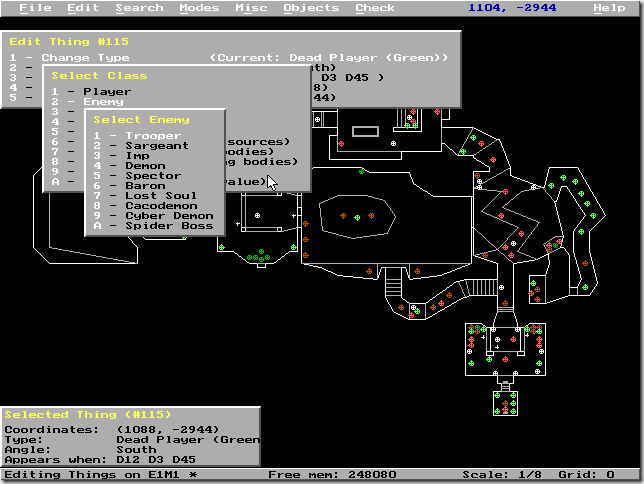The height and width of the screenshot is (484, 644).
Task: Select Spector from the enemy list
Action: [x=152, y=176]
